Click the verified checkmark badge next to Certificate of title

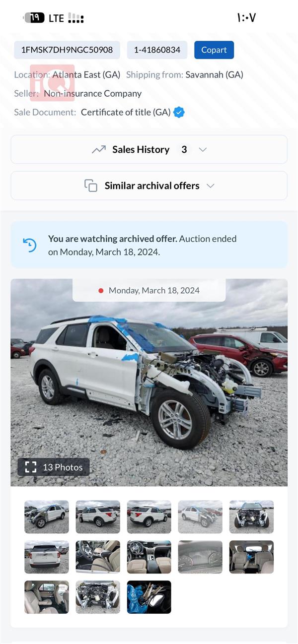[179, 112]
